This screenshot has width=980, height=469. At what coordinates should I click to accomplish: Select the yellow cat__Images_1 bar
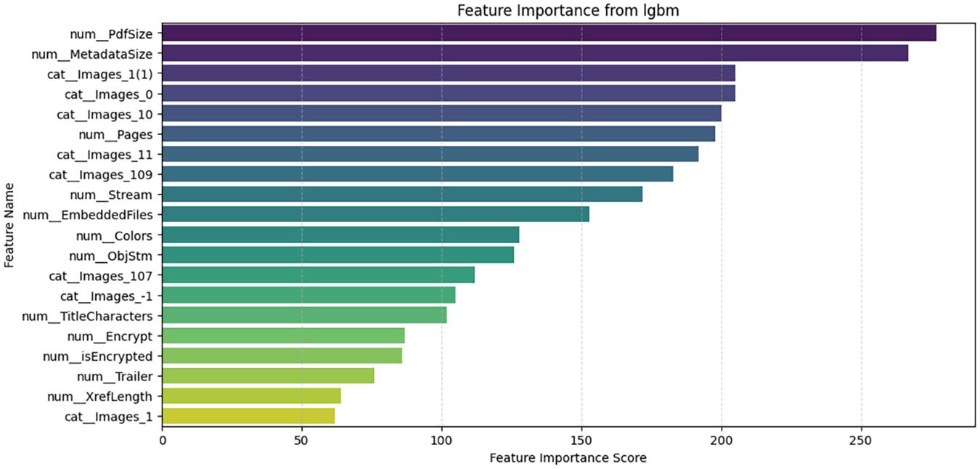[x=248, y=416]
